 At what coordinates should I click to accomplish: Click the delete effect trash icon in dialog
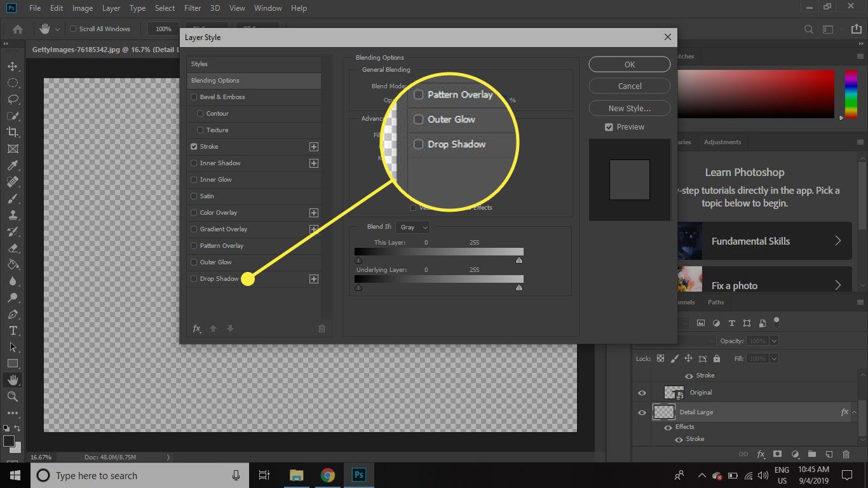322,329
